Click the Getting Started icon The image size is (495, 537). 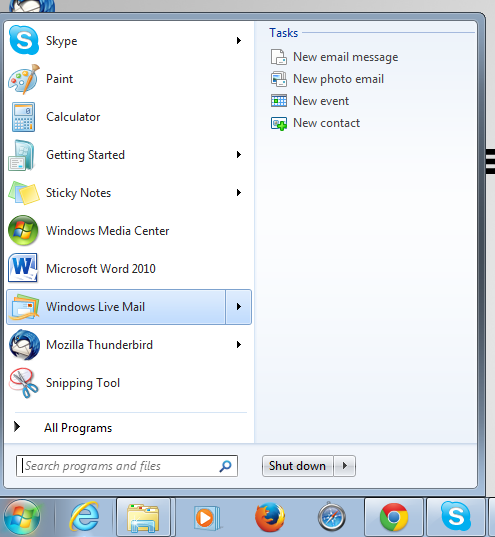coord(22,155)
